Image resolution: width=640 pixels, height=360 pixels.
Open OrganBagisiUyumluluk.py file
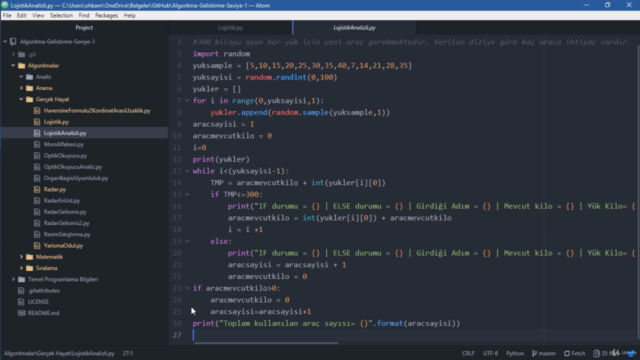(76, 178)
